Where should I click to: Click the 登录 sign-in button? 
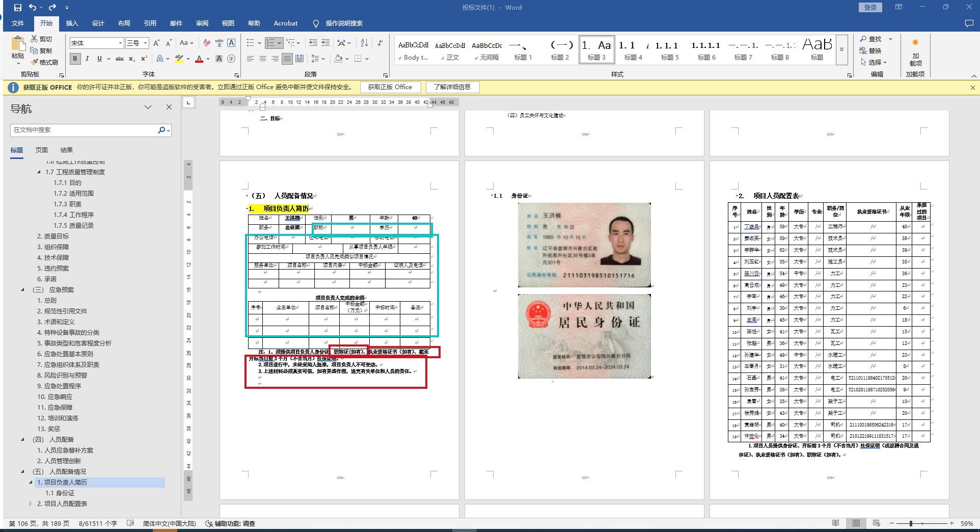click(x=870, y=7)
